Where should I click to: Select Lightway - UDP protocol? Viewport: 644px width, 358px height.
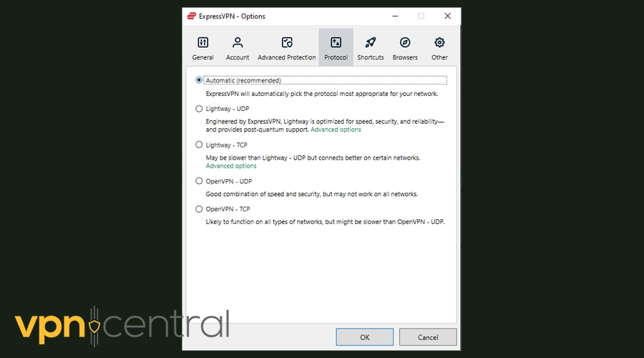(199, 109)
